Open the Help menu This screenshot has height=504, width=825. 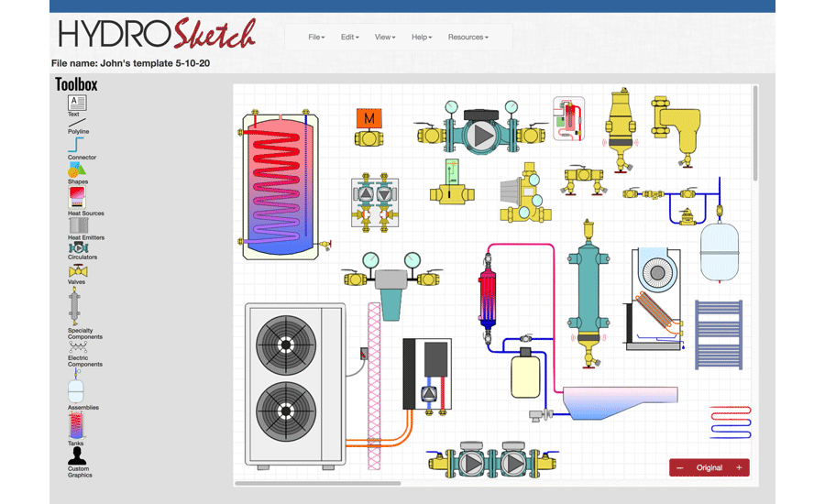click(422, 38)
